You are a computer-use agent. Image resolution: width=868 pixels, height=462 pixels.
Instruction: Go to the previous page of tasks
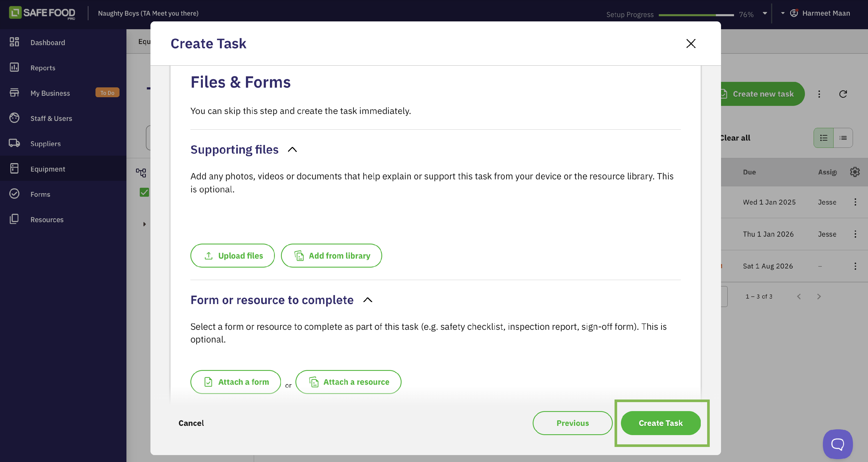tap(799, 297)
